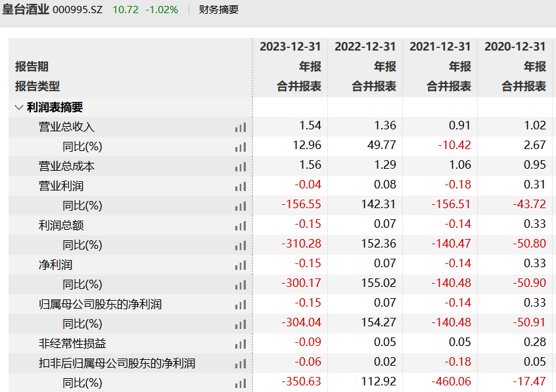This screenshot has width=556, height=392.
Task: Open the 财务摘要 tab
Action: click(x=219, y=10)
